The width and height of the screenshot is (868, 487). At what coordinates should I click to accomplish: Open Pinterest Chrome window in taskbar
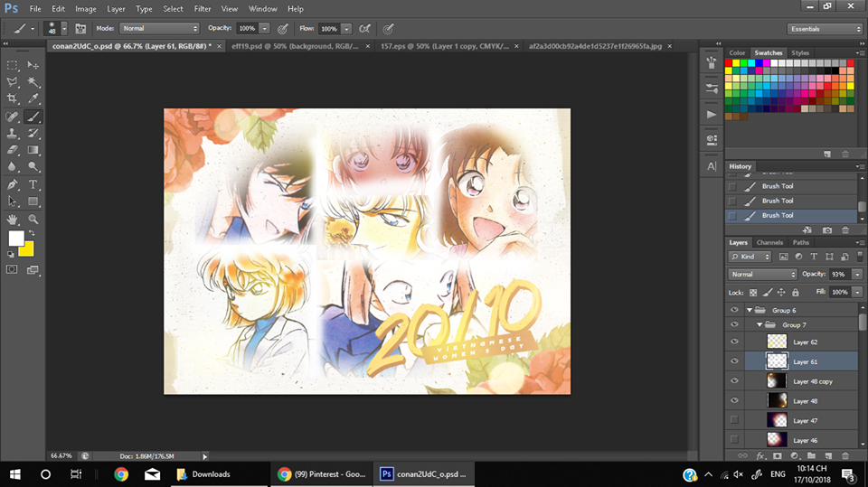point(322,474)
